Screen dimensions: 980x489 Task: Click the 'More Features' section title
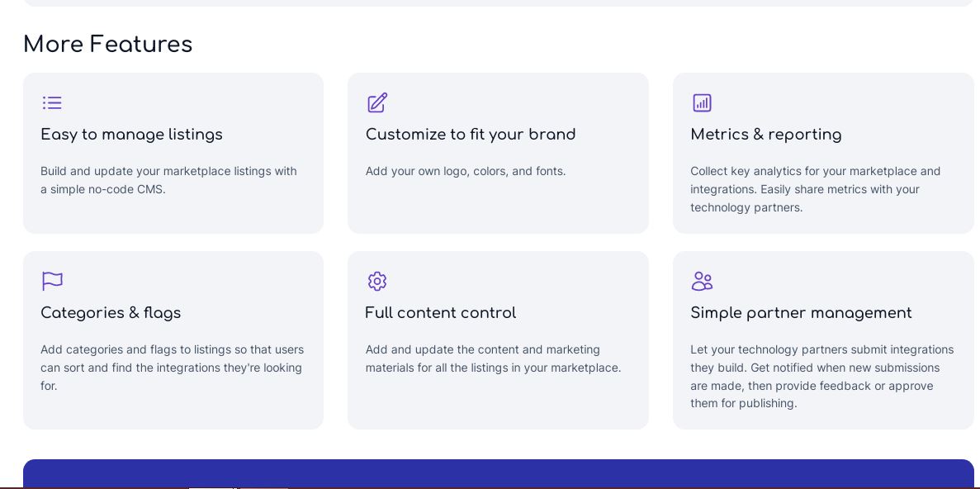[x=107, y=45]
